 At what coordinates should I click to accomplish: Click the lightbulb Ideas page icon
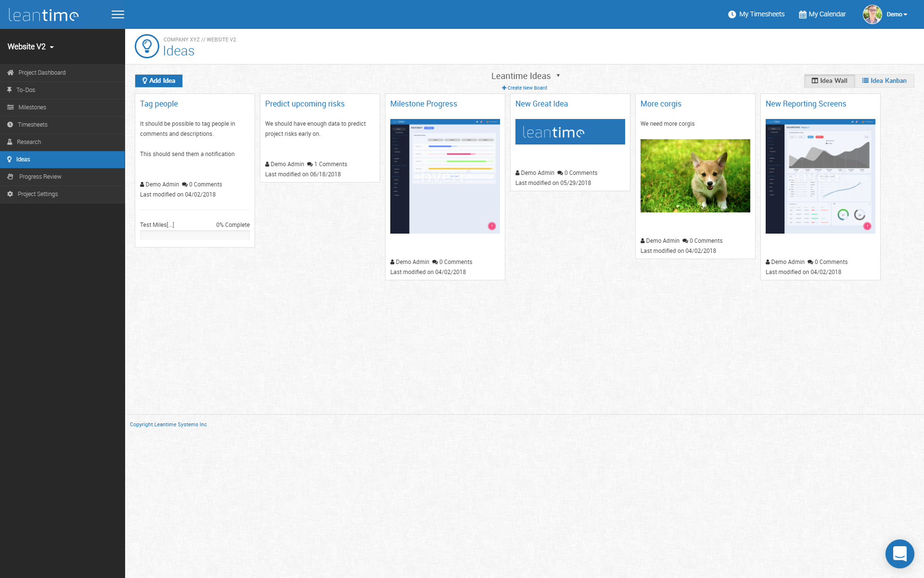(147, 46)
